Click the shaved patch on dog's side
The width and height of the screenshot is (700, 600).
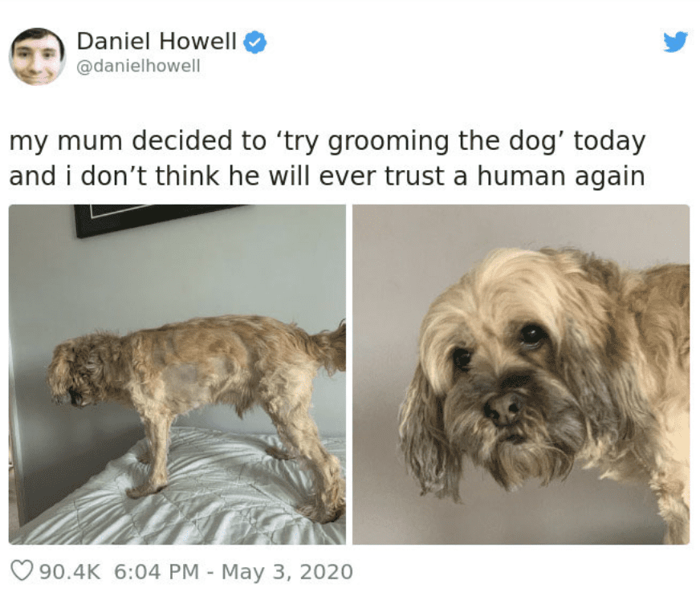tap(184, 379)
